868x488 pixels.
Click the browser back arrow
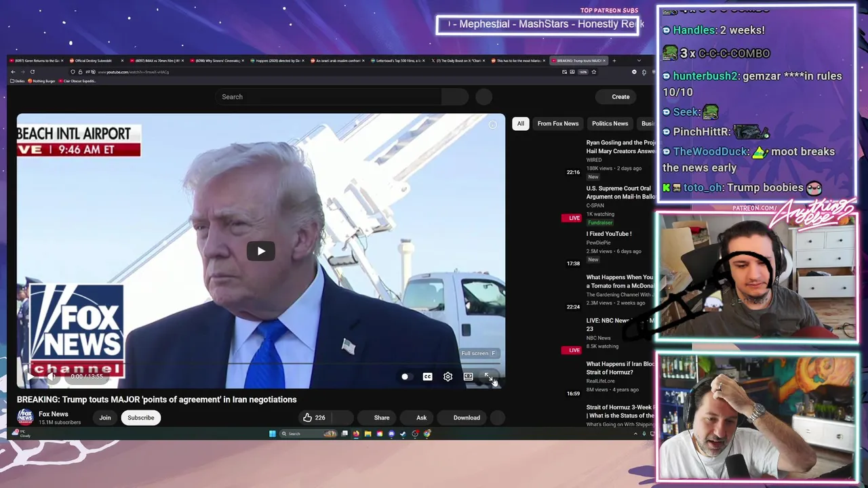tap(12, 72)
